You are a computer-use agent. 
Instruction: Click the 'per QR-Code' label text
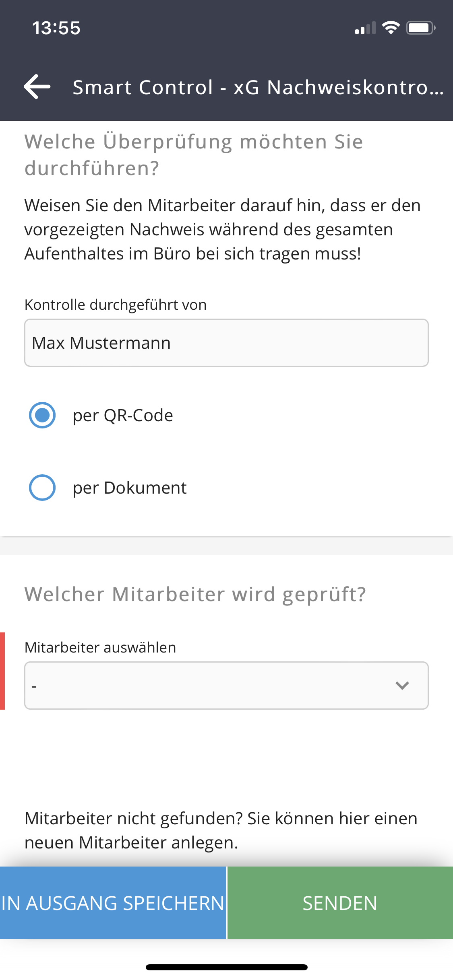(x=123, y=415)
